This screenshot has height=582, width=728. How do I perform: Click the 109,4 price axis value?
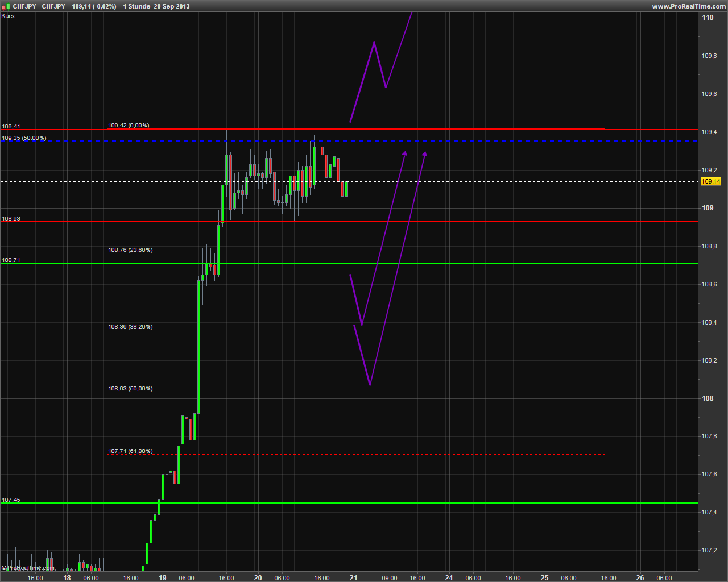(x=709, y=132)
